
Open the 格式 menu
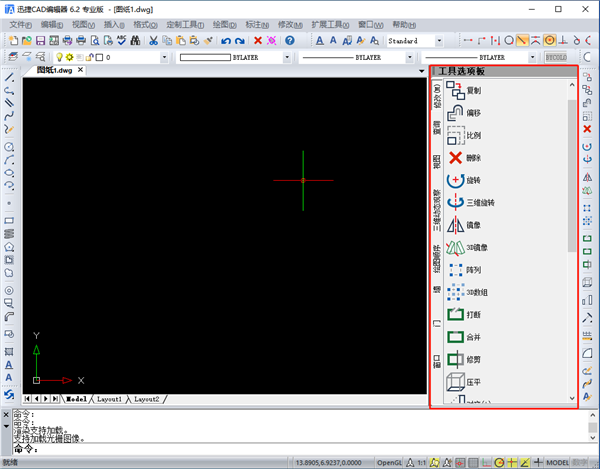click(145, 25)
